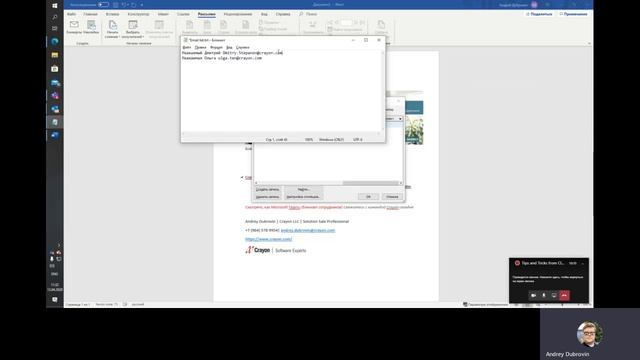640x360 pixels.
Task: Click the Task View taskbar icon
Action: (55, 29)
